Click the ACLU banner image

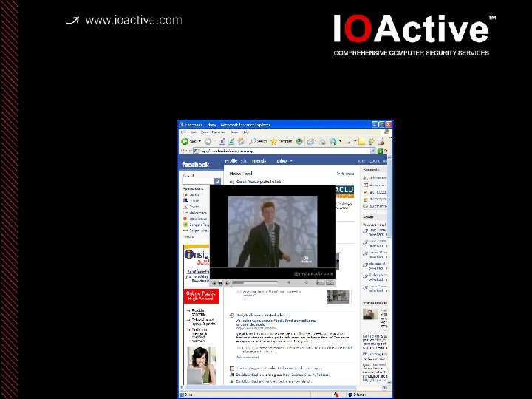point(345,191)
